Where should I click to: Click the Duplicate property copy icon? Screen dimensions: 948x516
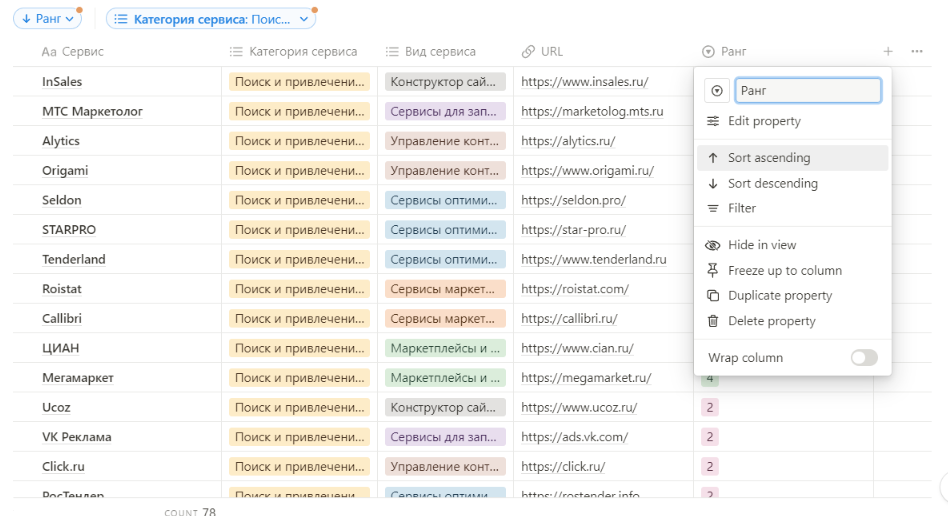713,296
